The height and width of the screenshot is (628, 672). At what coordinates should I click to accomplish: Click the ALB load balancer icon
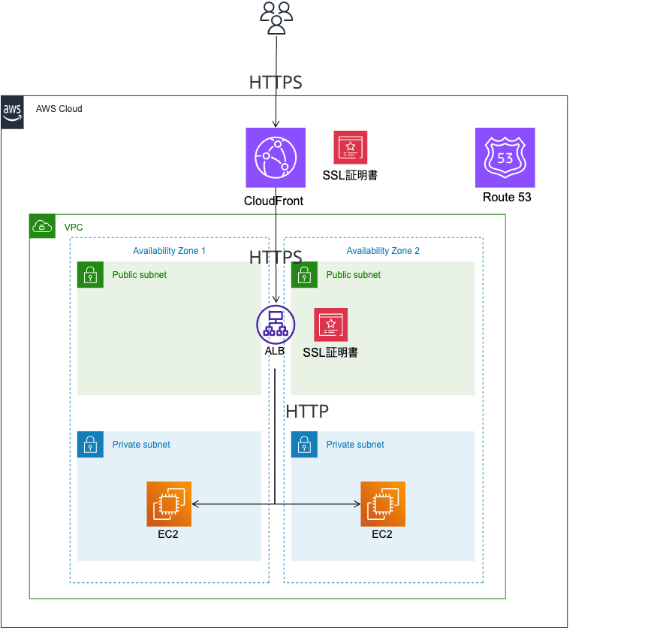pos(276,325)
